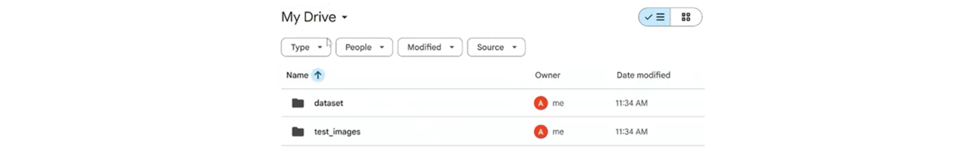
Task: Open the Type filter dropdown
Action: coord(306,48)
